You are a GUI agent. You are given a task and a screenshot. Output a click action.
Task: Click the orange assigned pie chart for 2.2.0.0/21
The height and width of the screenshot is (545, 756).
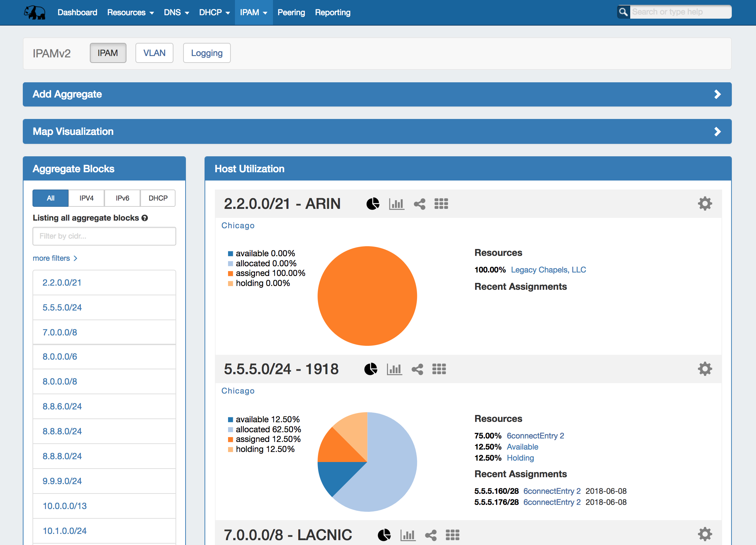(367, 296)
